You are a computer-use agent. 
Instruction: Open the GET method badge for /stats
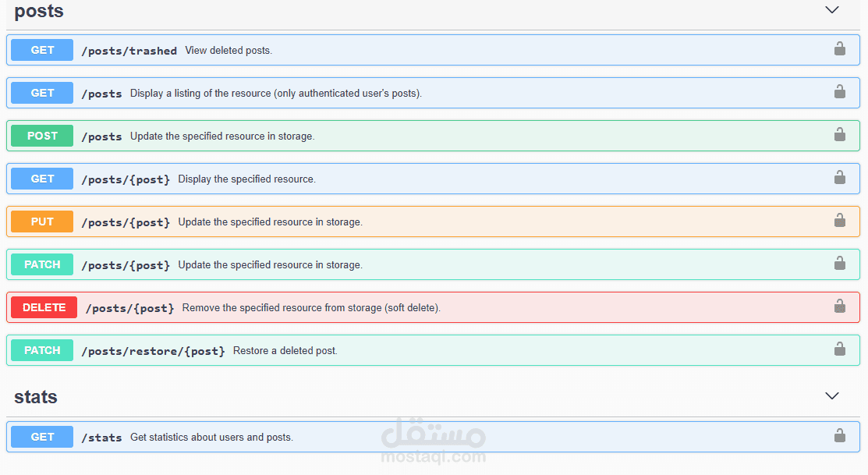coord(42,437)
